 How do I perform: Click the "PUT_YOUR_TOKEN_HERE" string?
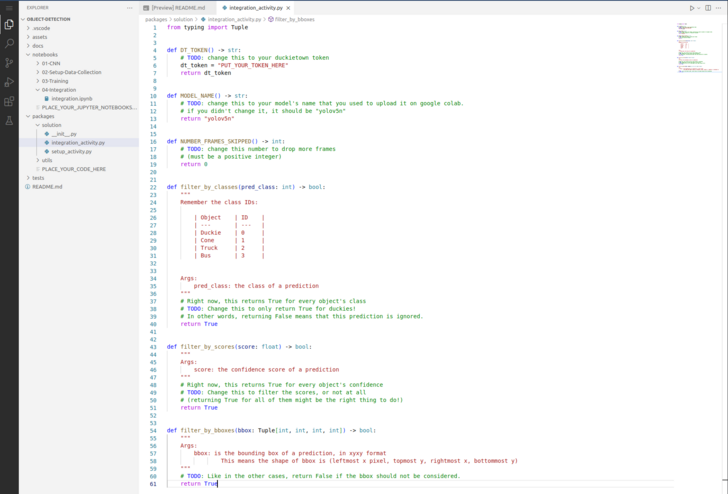[x=253, y=65]
